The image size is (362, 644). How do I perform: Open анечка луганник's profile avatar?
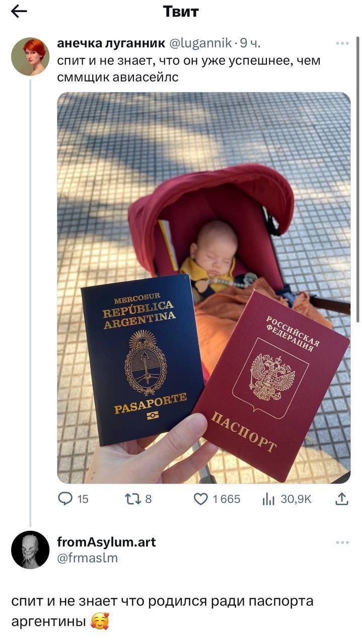pos(30,56)
